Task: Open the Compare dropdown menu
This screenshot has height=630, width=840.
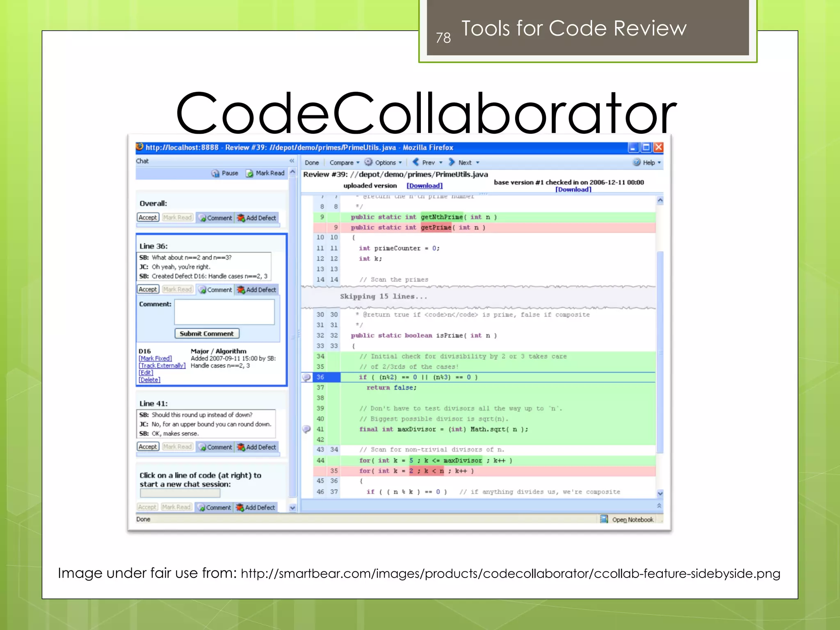Action: pos(345,162)
